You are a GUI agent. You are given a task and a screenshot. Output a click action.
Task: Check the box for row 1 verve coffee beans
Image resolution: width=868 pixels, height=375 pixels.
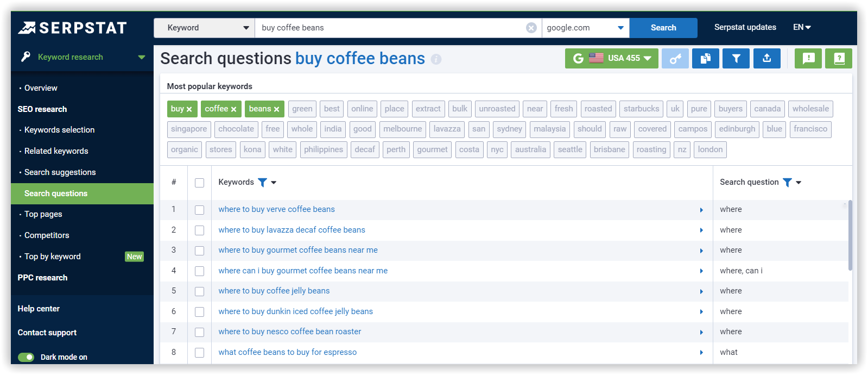pos(200,210)
